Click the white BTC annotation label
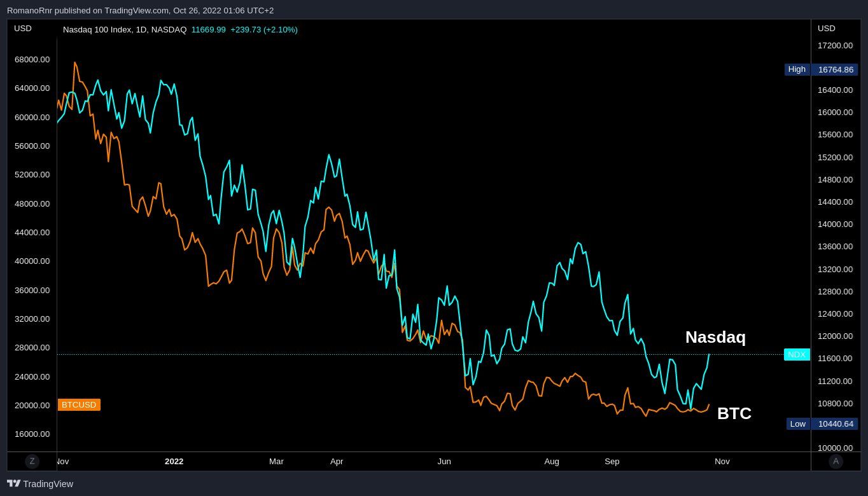868x496 pixels. coord(734,413)
